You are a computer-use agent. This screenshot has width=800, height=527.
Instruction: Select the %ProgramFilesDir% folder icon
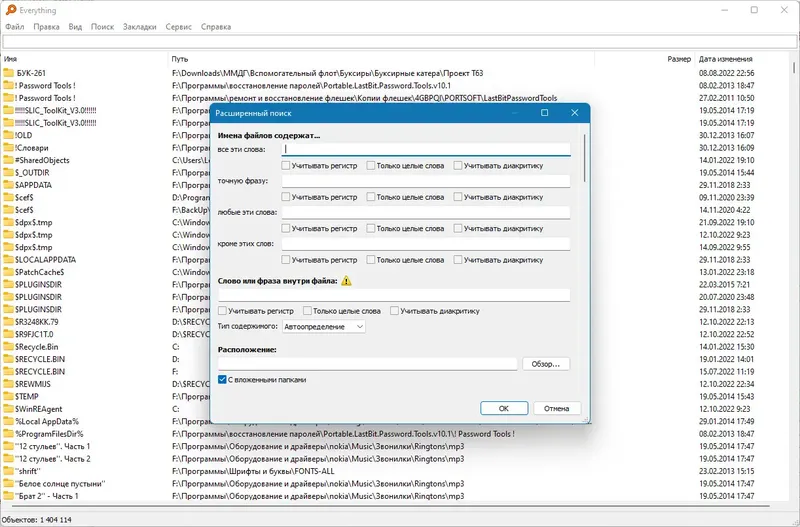pos(8,434)
